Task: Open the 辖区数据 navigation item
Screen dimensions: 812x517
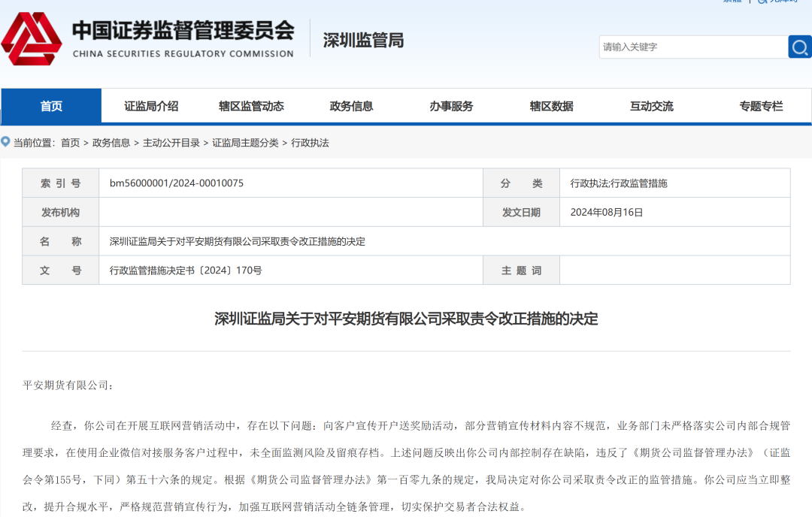Action: pos(551,106)
